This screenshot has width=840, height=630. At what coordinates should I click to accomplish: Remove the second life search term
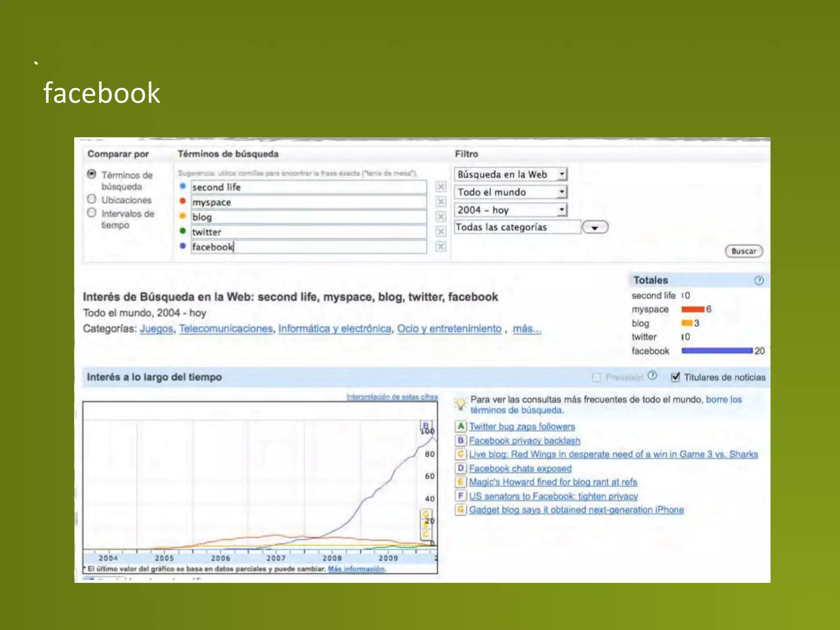pyautogui.click(x=441, y=187)
